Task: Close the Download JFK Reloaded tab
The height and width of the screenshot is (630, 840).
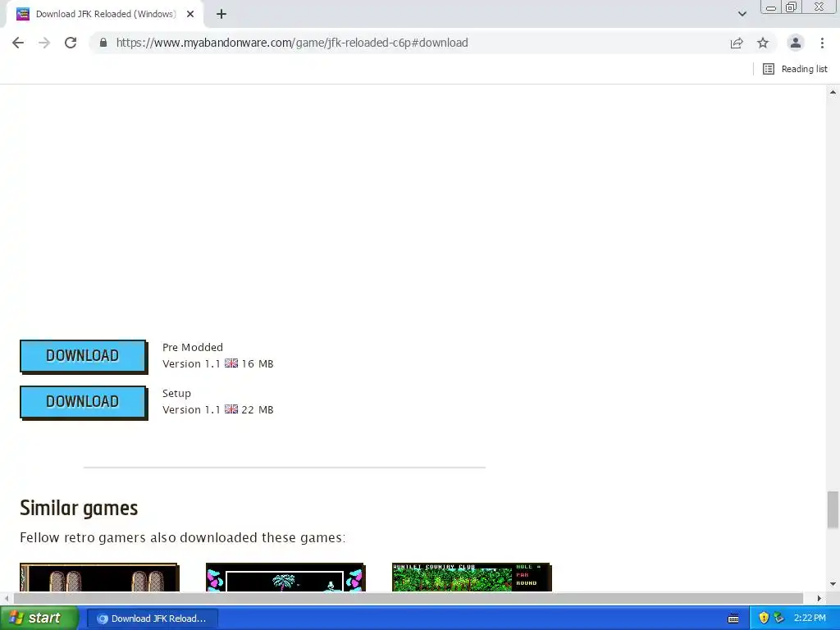Action: click(x=190, y=15)
